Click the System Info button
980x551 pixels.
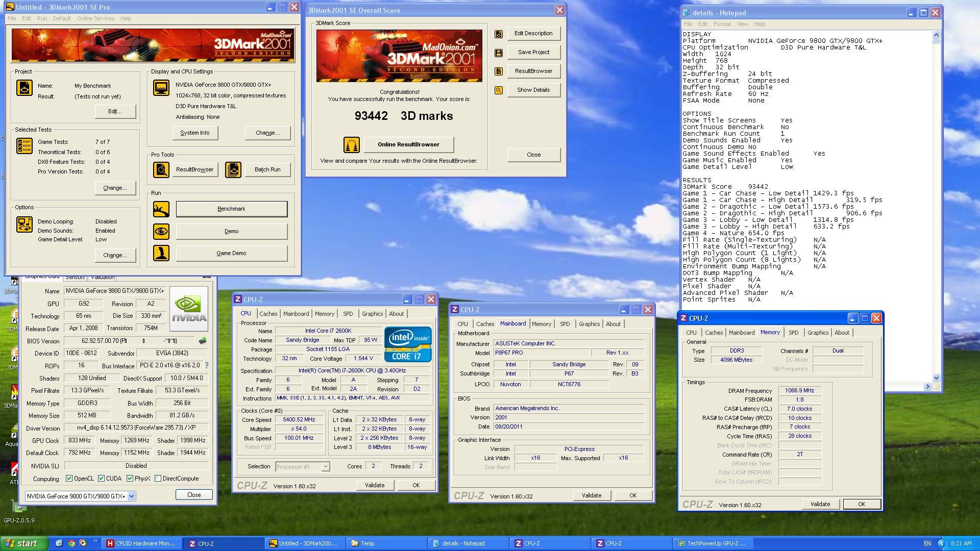pyautogui.click(x=195, y=133)
